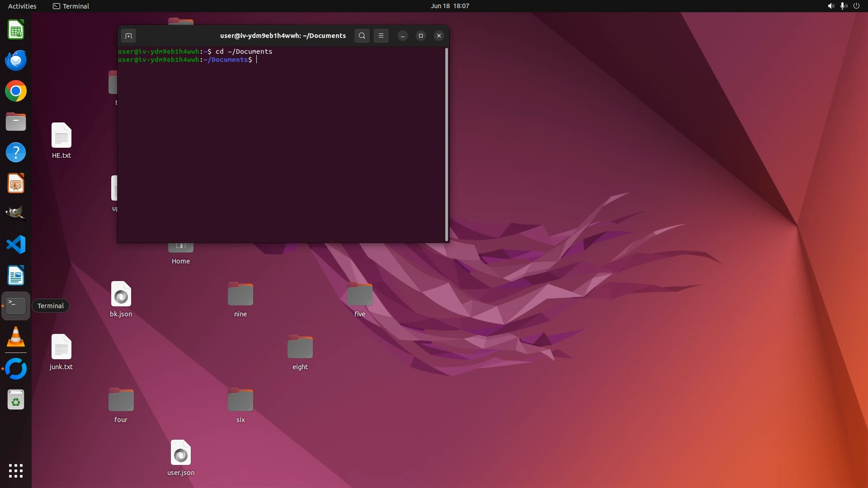
Task: Click the volume icon in top bar
Action: pyautogui.click(x=830, y=6)
